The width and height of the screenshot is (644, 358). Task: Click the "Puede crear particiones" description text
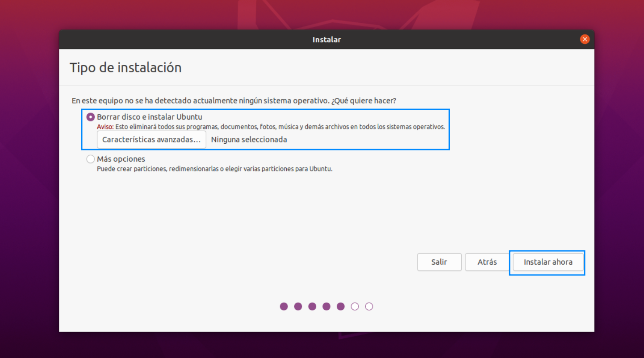pos(214,169)
